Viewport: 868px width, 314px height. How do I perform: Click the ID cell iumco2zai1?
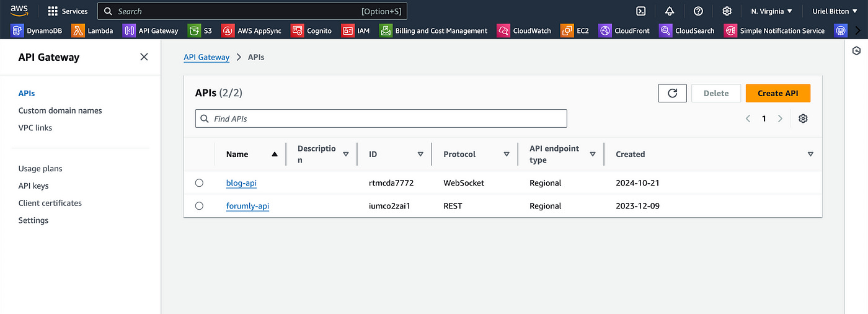click(x=389, y=206)
